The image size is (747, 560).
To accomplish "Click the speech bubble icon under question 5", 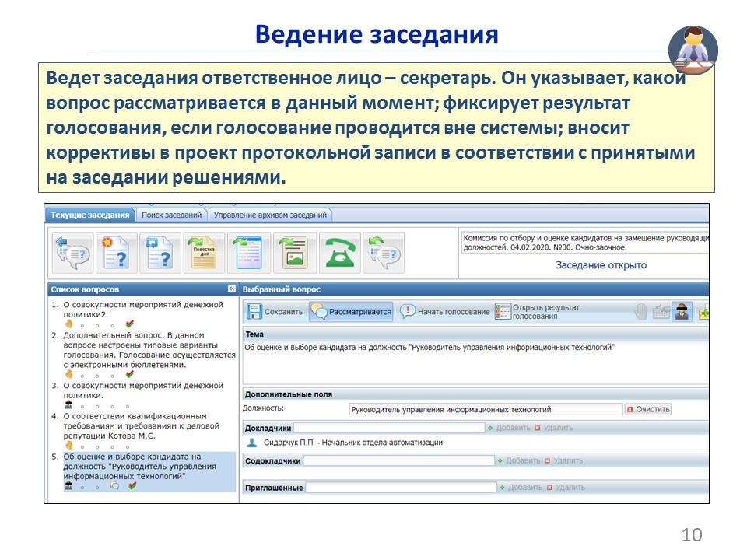I will tap(114, 485).
